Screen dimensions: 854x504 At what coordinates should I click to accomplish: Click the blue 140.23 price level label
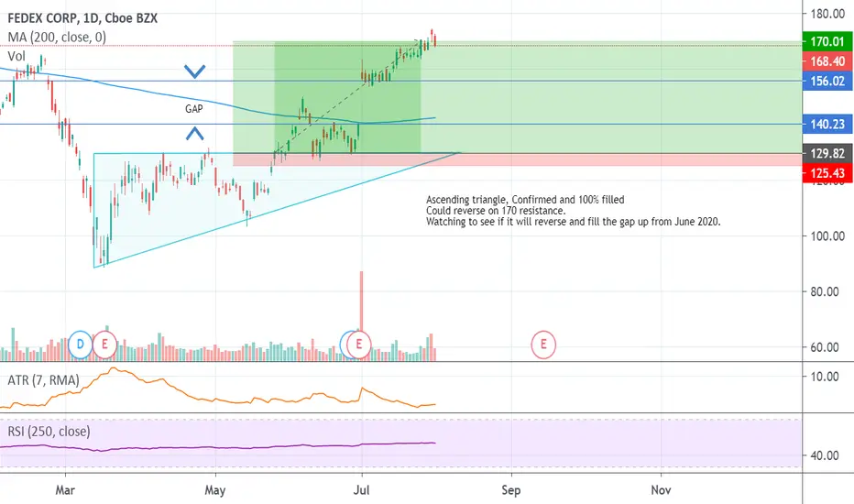point(827,125)
